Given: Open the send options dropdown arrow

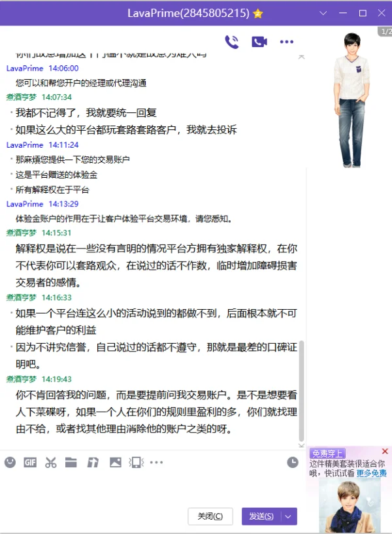Looking at the screenshot, I should click(289, 516).
